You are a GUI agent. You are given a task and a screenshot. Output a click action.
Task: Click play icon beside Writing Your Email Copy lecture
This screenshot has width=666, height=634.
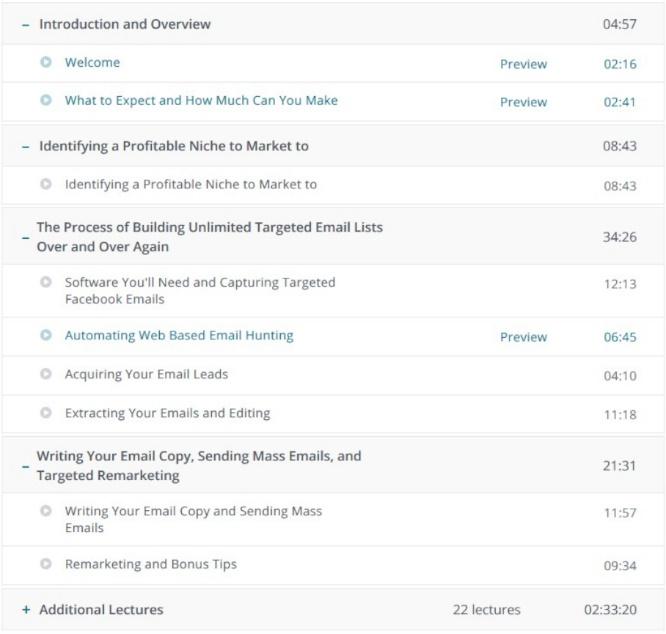point(46,511)
